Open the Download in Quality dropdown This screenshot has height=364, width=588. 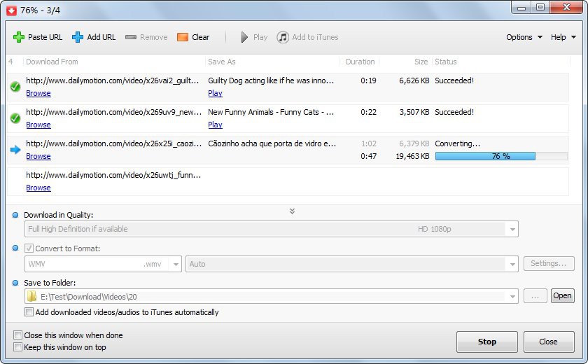coord(512,229)
